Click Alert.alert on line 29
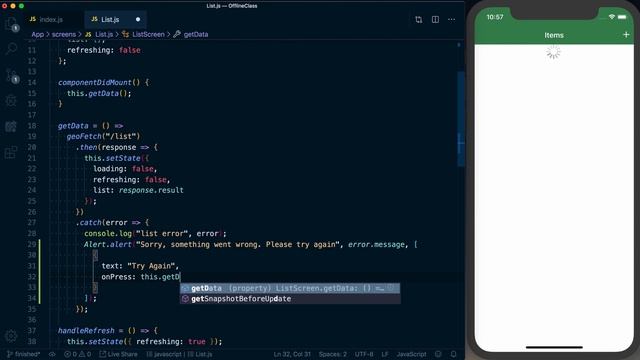 108,244
